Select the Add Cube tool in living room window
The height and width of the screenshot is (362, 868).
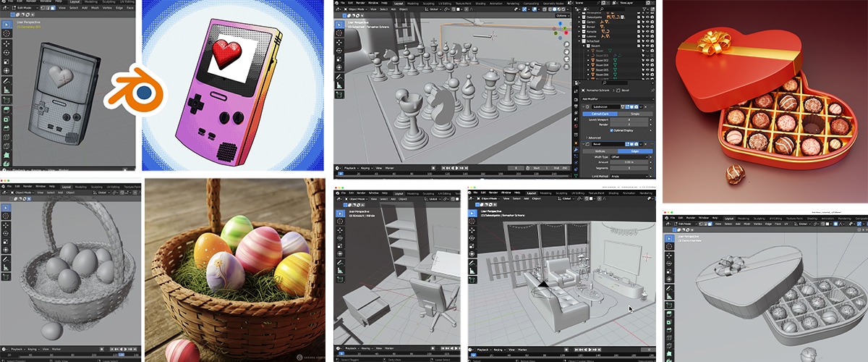(472, 279)
